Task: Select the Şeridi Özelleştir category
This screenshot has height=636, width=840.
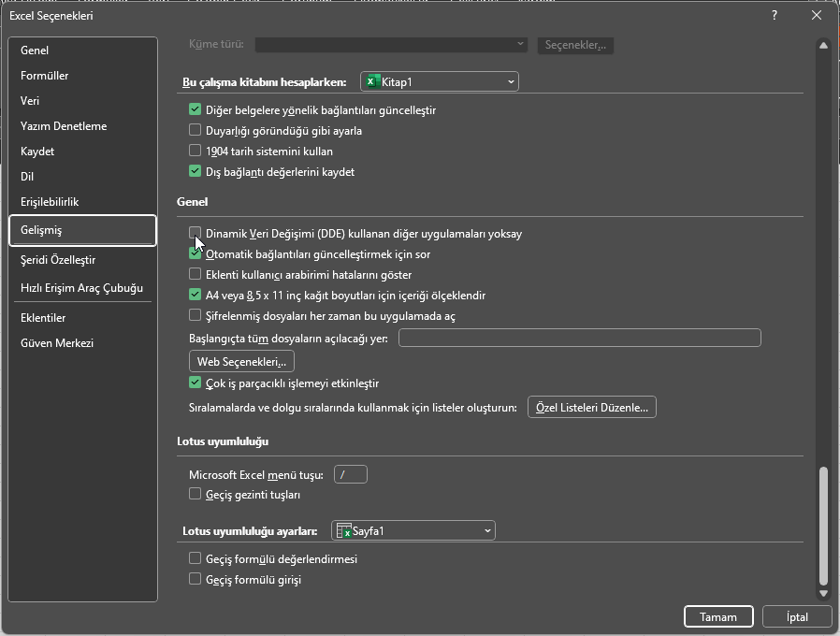Action: 62,260
